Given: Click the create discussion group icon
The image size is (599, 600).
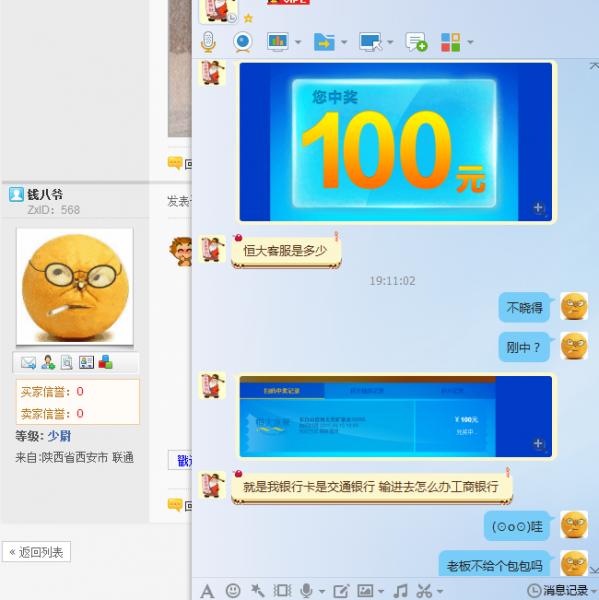Looking at the screenshot, I should 416,42.
